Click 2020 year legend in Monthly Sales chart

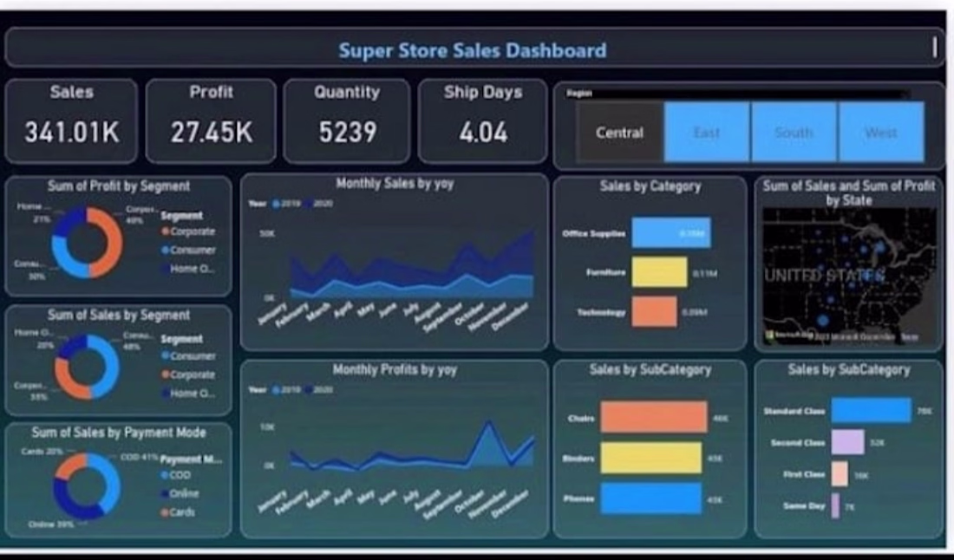pos(318,204)
